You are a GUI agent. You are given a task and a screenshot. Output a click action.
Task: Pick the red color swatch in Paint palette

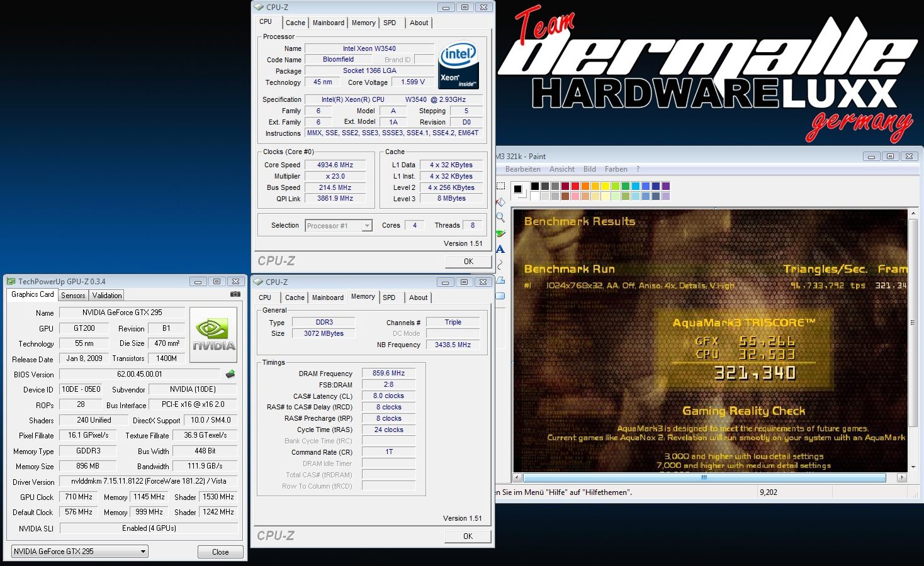click(575, 186)
